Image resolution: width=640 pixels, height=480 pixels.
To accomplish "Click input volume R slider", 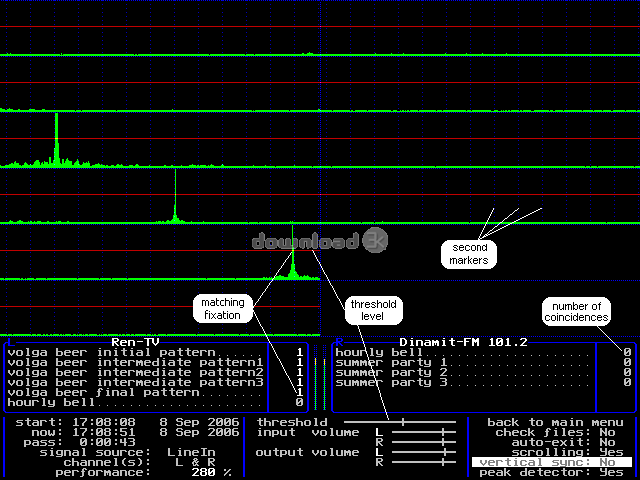I will click(424, 442).
